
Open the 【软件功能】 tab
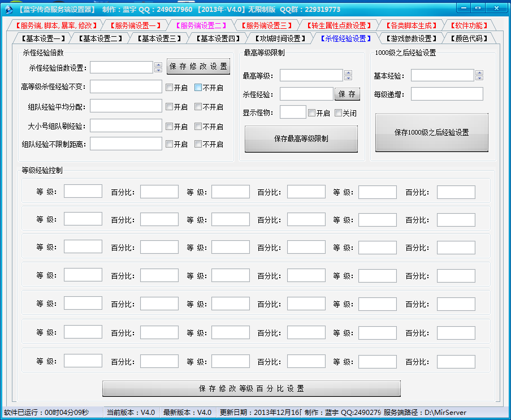coord(469,25)
